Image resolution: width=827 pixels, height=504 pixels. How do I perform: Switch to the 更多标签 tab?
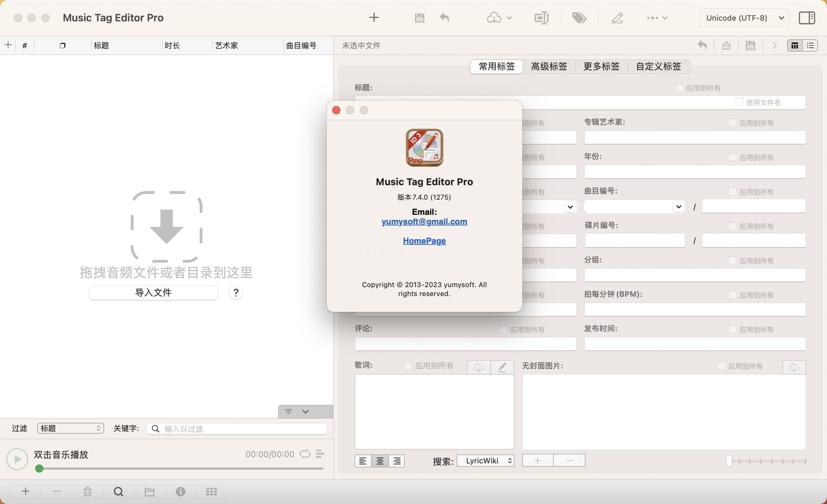(601, 67)
